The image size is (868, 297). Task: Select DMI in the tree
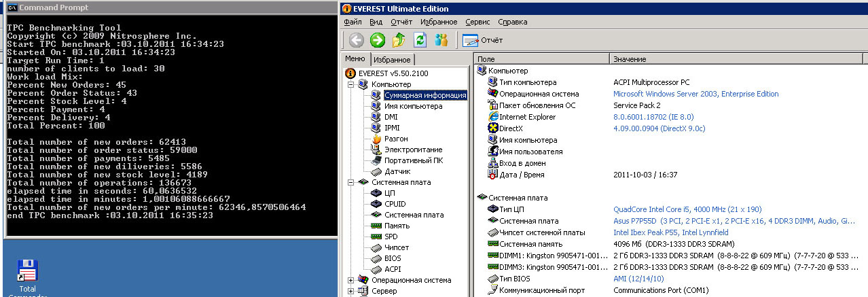(x=391, y=117)
